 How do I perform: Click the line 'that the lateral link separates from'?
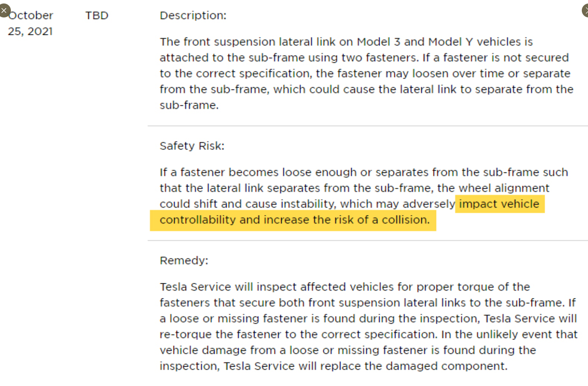pos(354,188)
